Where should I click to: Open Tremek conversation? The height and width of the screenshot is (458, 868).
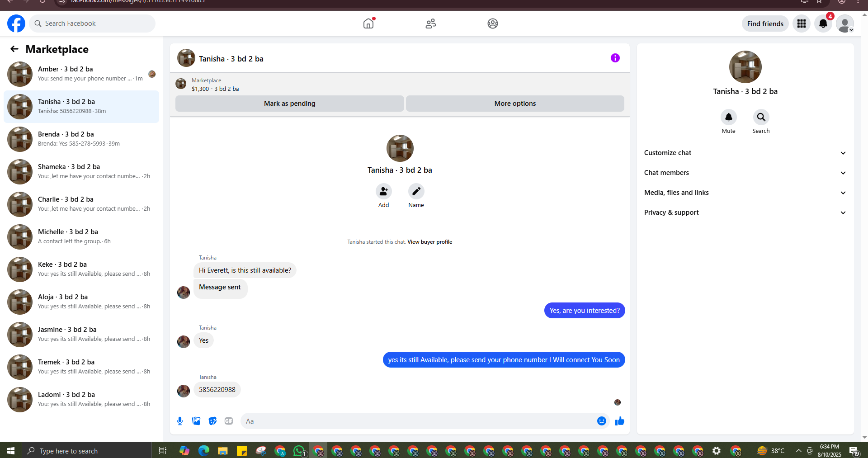(x=81, y=367)
